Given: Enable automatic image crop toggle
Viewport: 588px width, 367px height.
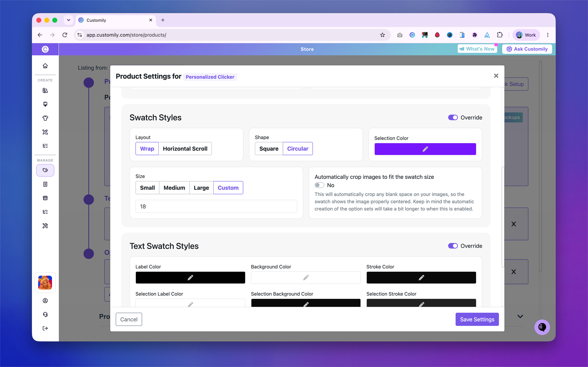Looking at the screenshot, I should 319,185.
